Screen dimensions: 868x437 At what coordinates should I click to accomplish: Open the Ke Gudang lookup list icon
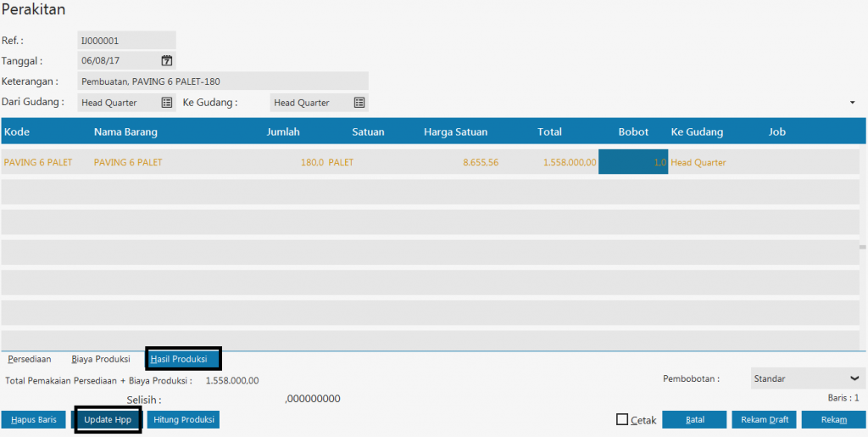[359, 103]
